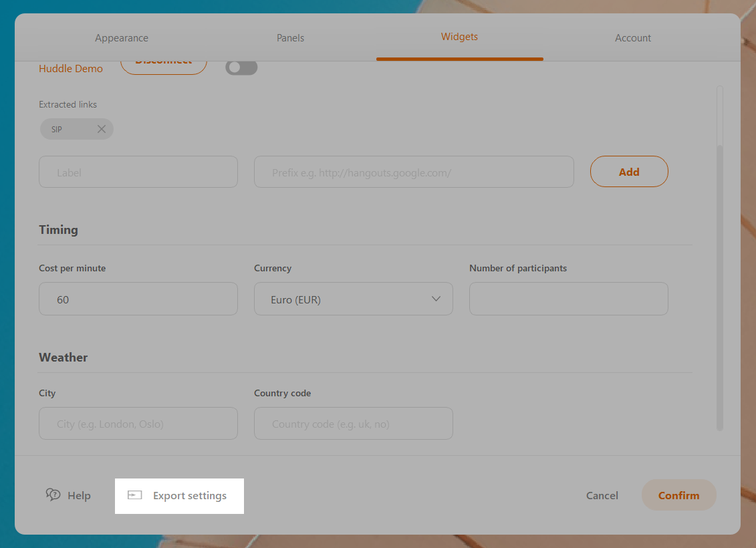This screenshot has height=548, width=756.
Task: Toggle the Huddle Demo switch
Action: (x=241, y=67)
